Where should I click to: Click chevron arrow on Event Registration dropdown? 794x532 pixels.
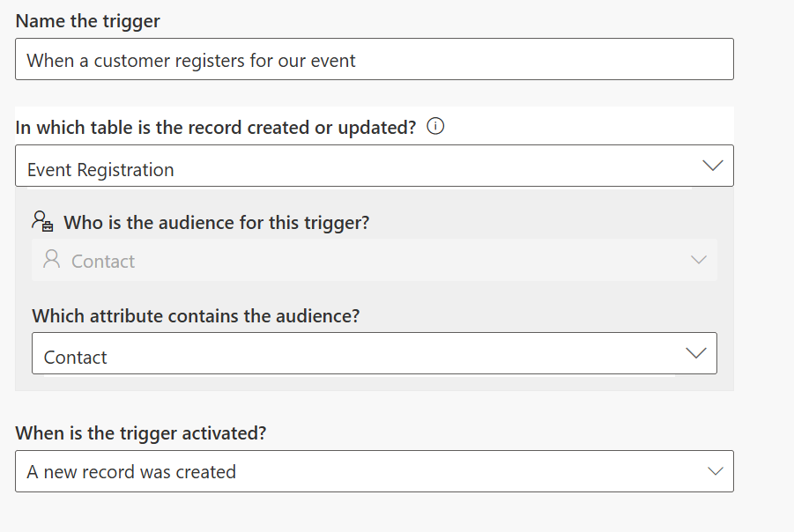click(712, 166)
